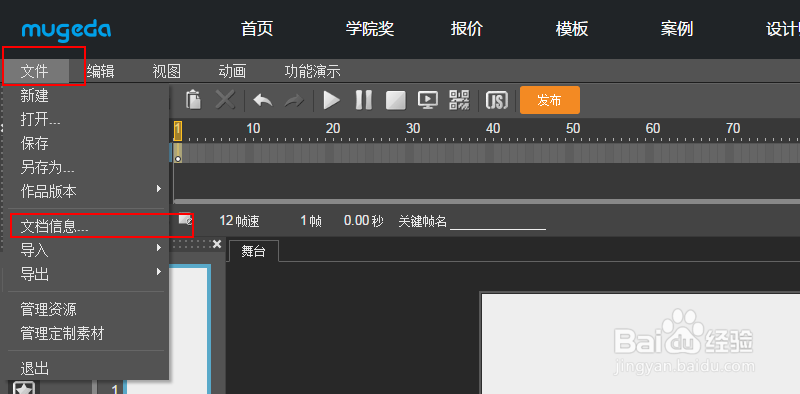
Task: Switch to the 舞台 tab
Action: point(253,251)
